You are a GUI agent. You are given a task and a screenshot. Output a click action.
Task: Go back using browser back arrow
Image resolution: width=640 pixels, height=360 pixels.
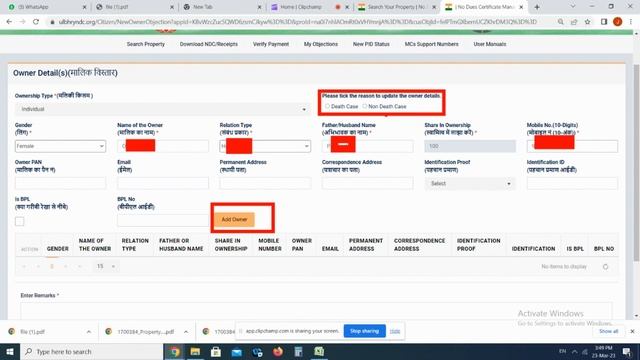tap(9, 22)
